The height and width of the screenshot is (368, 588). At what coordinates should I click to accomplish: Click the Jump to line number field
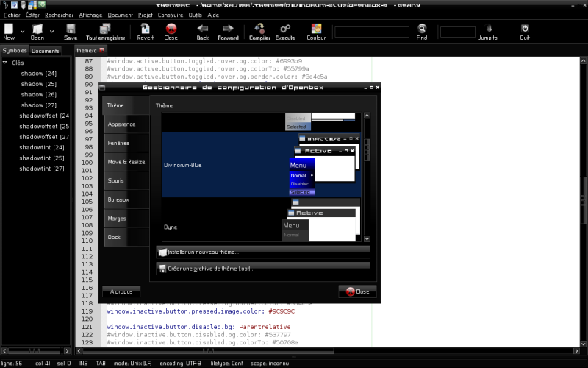(x=457, y=32)
